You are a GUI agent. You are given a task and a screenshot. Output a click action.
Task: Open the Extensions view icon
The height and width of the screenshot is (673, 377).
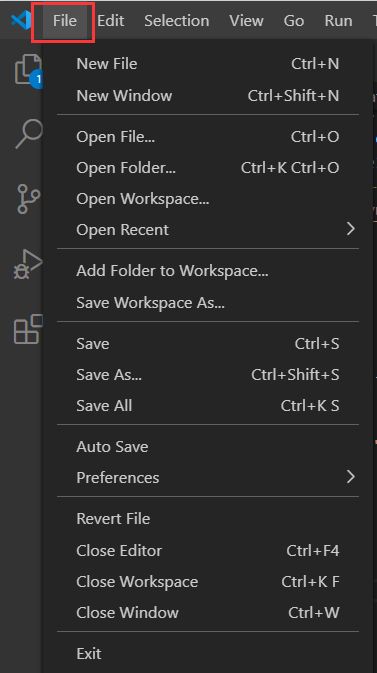28,329
